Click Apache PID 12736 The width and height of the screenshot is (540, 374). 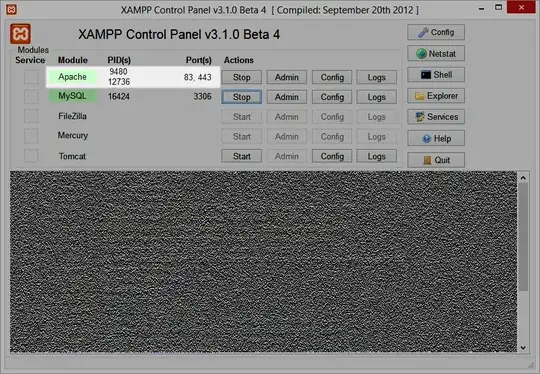(x=119, y=82)
